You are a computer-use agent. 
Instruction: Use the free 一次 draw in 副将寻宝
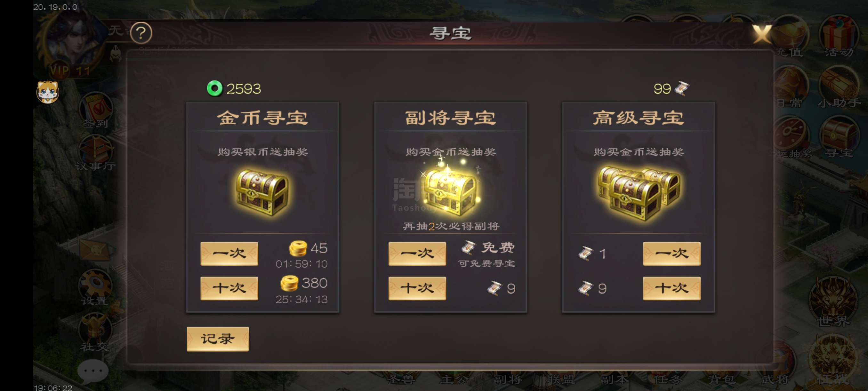[417, 254]
